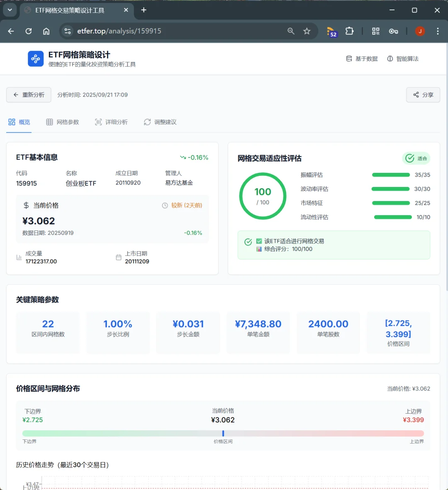448x490 pixels.
Task: Click the 分享 button
Action: pos(423,95)
